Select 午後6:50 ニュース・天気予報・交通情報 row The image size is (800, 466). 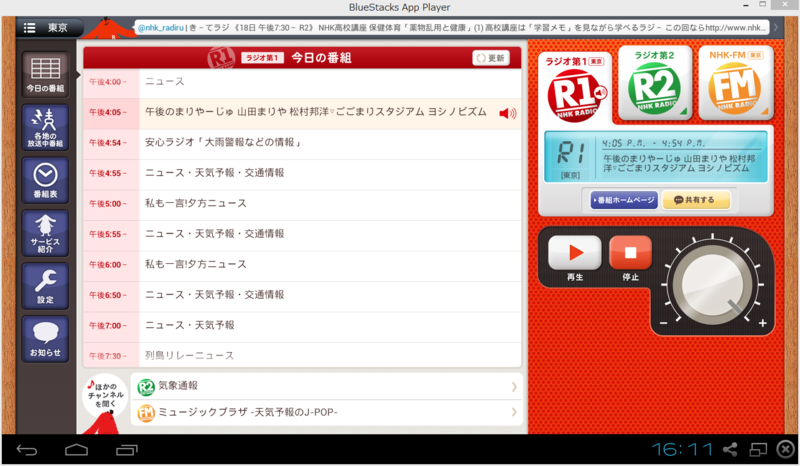303,295
